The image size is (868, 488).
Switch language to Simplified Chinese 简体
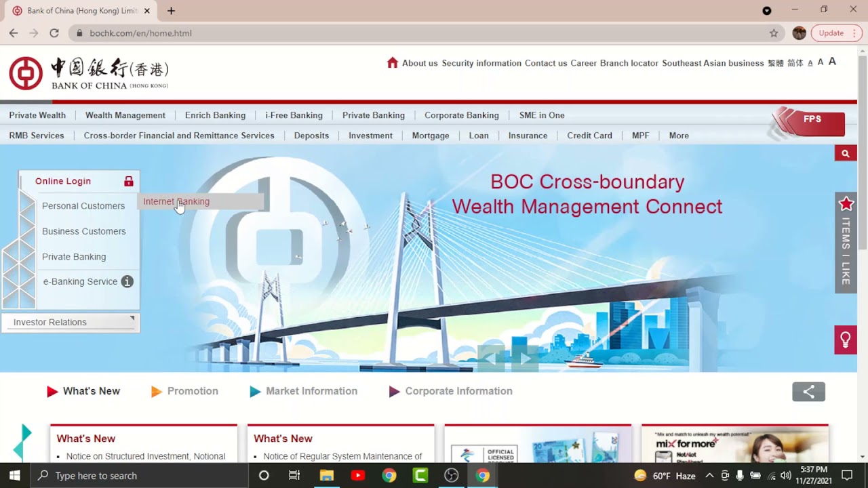click(x=795, y=63)
